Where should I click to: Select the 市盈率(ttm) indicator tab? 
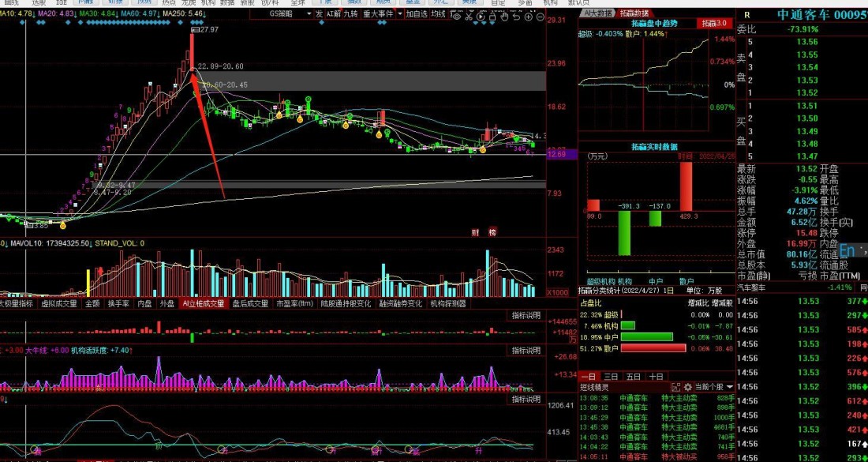295,303
